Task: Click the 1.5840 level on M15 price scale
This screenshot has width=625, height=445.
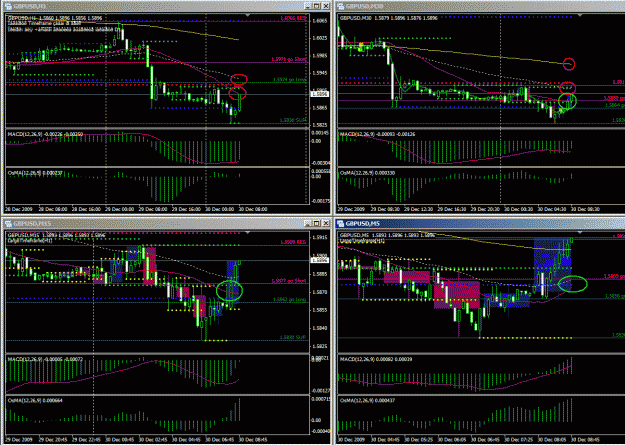Action: [x=320, y=328]
